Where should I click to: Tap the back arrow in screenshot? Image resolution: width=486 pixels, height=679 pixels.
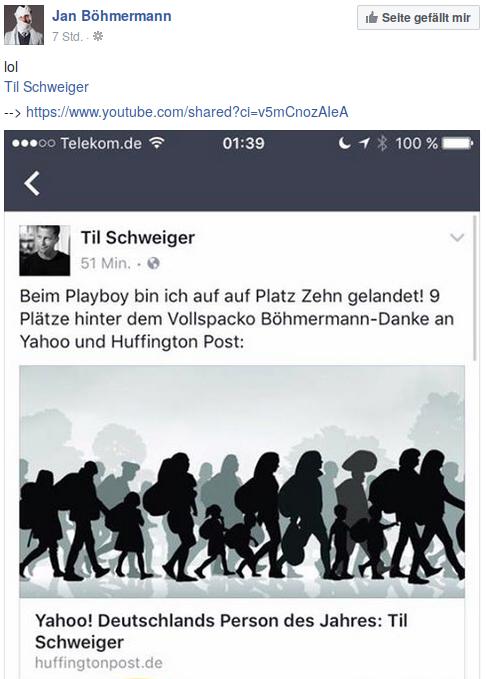(x=32, y=183)
